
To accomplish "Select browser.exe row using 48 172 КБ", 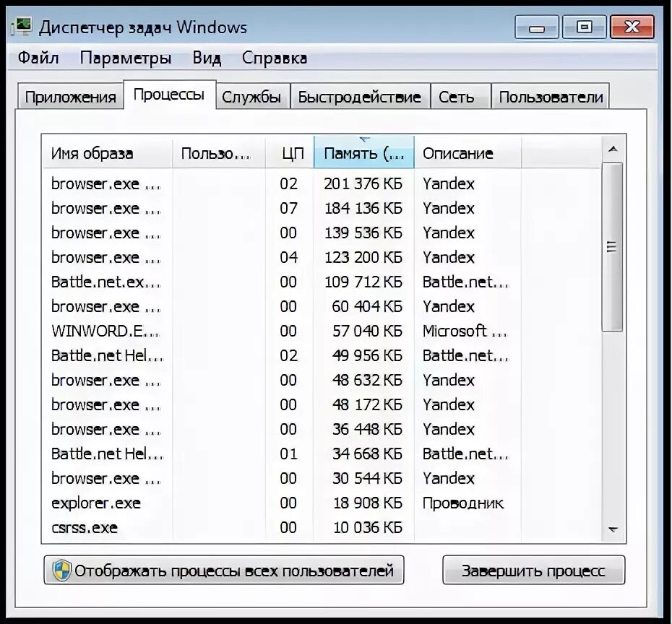I will pyautogui.click(x=322, y=404).
